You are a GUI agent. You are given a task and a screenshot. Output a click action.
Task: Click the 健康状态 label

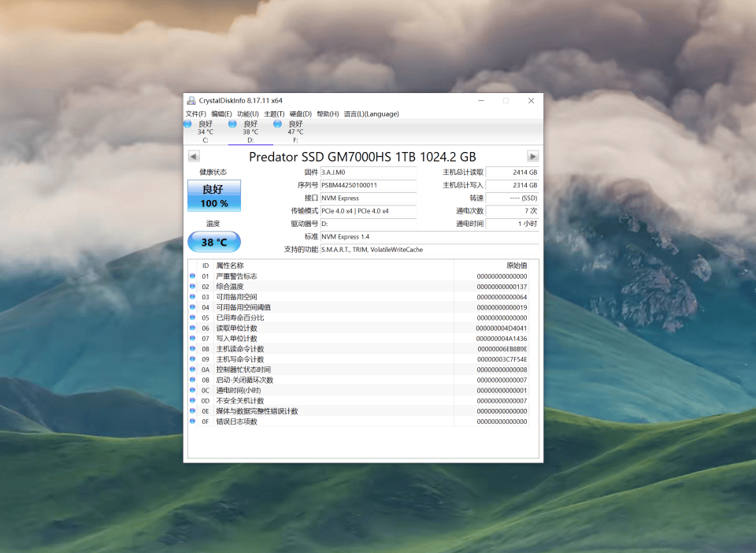[x=213, y=172]
